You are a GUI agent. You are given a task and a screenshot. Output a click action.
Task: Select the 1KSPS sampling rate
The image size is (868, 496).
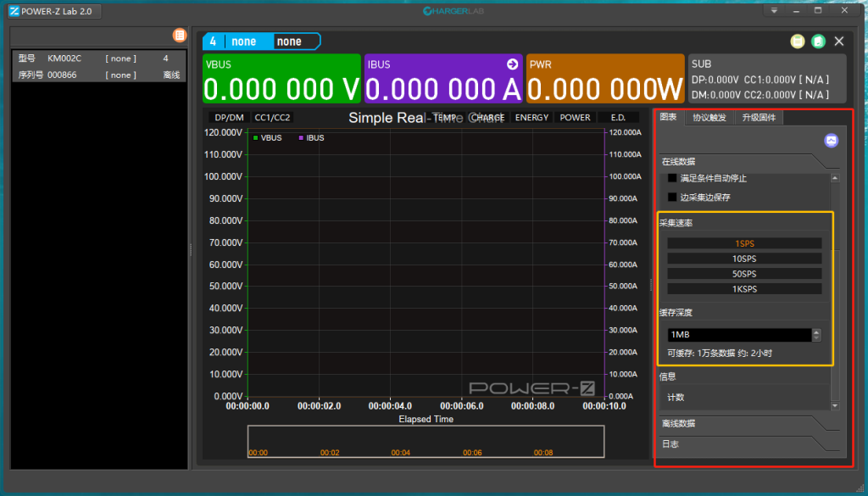point(744,289)
